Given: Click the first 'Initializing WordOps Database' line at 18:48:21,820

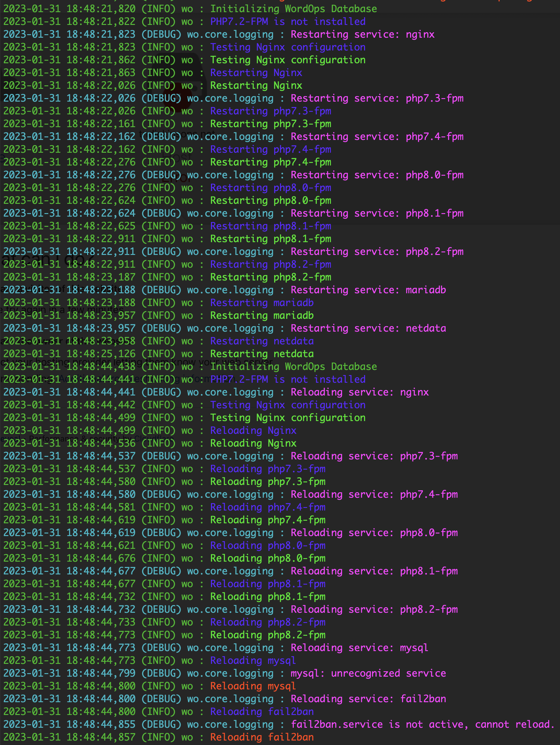Looking at the screenshot, I should (x=293, y=9).
